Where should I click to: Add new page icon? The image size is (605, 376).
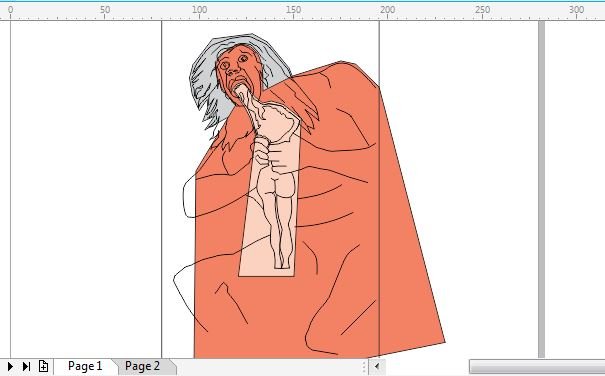tap(43, 366)
